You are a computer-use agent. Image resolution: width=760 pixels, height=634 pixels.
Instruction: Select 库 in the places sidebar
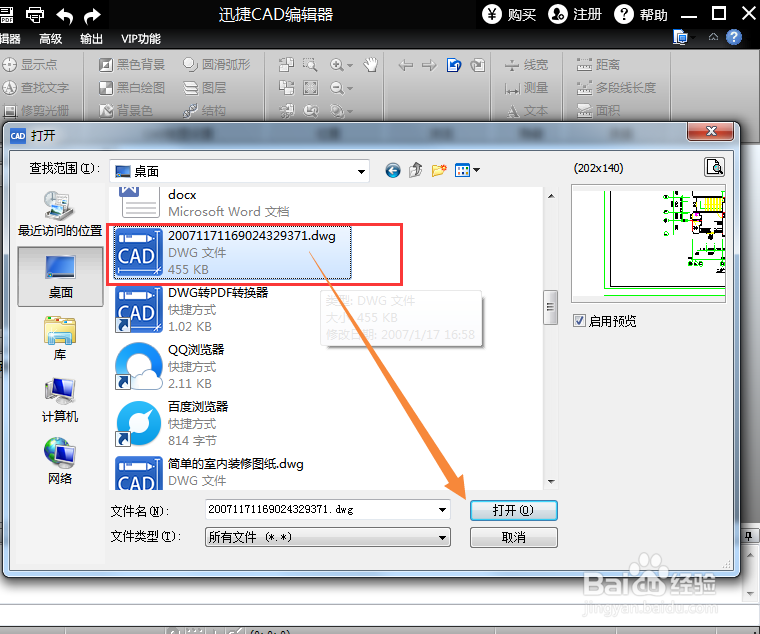(x=60, y=338)
